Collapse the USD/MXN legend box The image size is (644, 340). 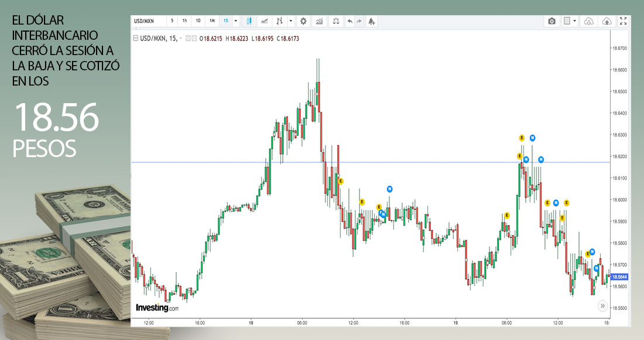136,38
